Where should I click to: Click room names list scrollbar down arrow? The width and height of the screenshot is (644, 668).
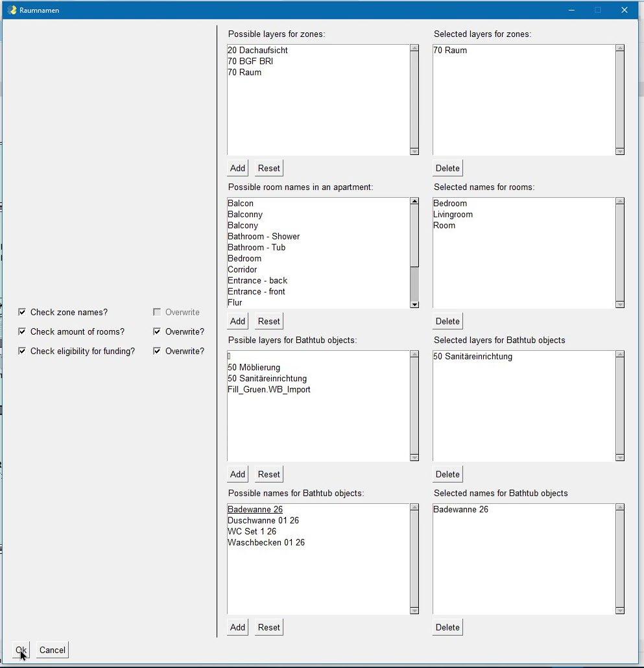tap(414, 304)
